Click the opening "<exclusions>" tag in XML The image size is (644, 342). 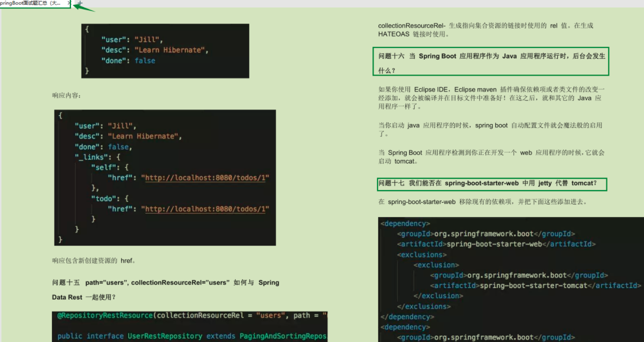pyautogui.click(x=422, y=254)
